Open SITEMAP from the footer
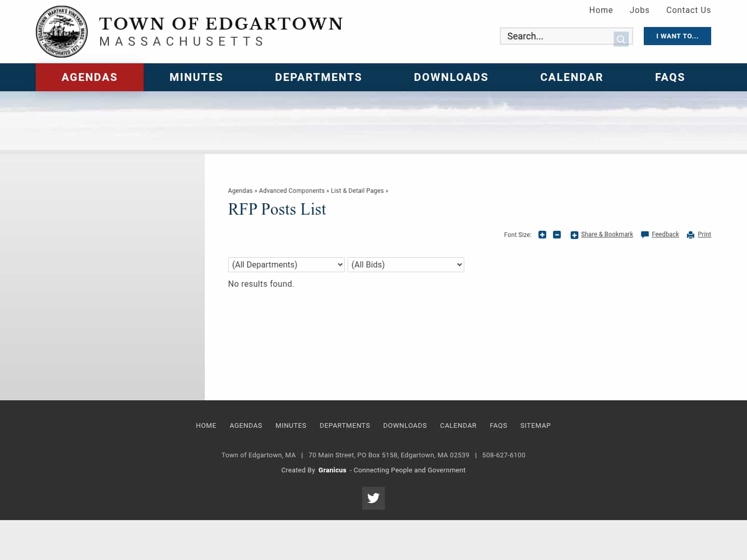The width and height of the screenshot is (747, 560). (x=535, y=425)
